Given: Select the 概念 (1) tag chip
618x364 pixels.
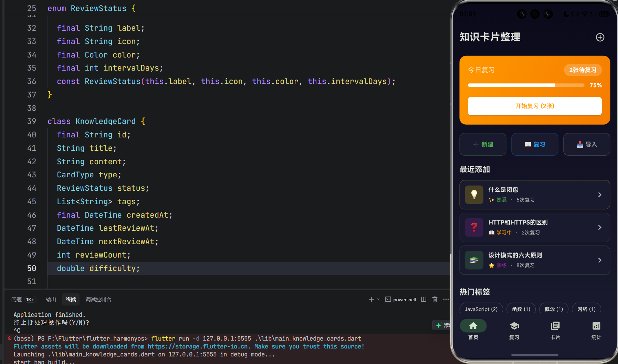Looking at the screenshot, I should coord(554,309).
